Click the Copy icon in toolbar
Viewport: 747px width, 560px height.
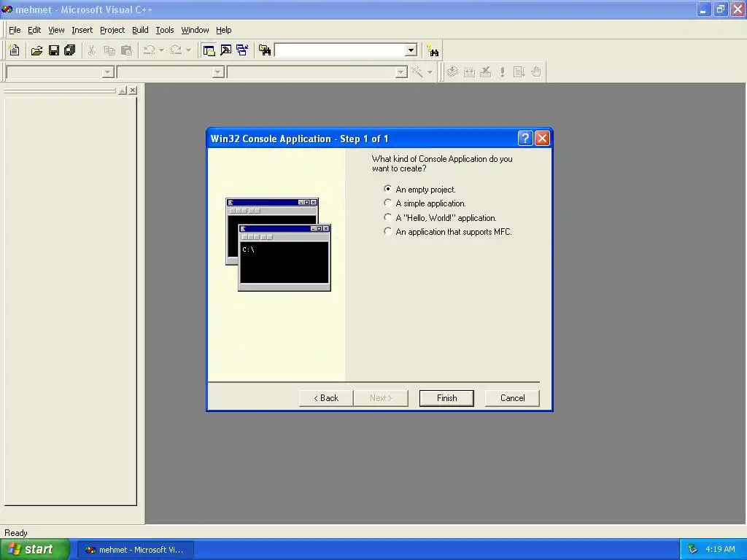pyautogui.click(x=109, y=50)
